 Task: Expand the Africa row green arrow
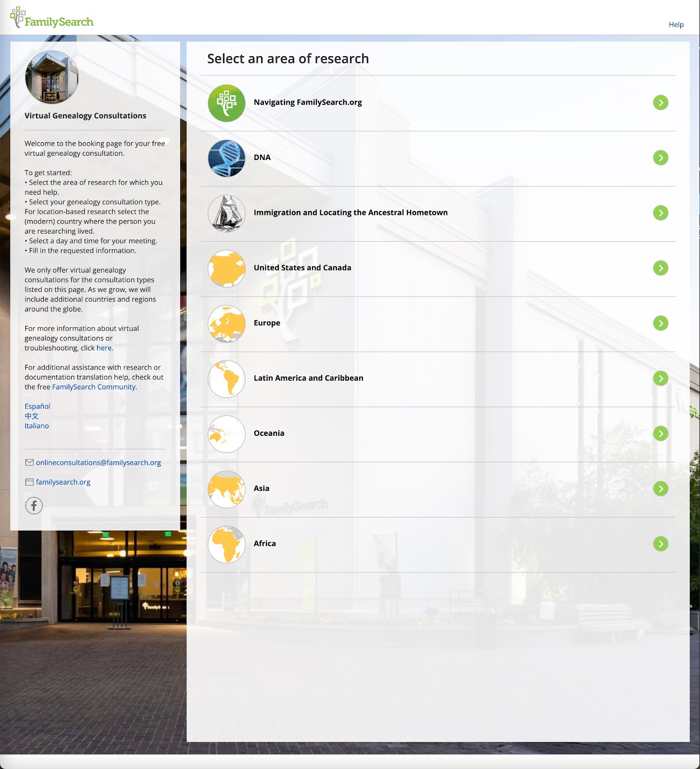coord(661,544)
